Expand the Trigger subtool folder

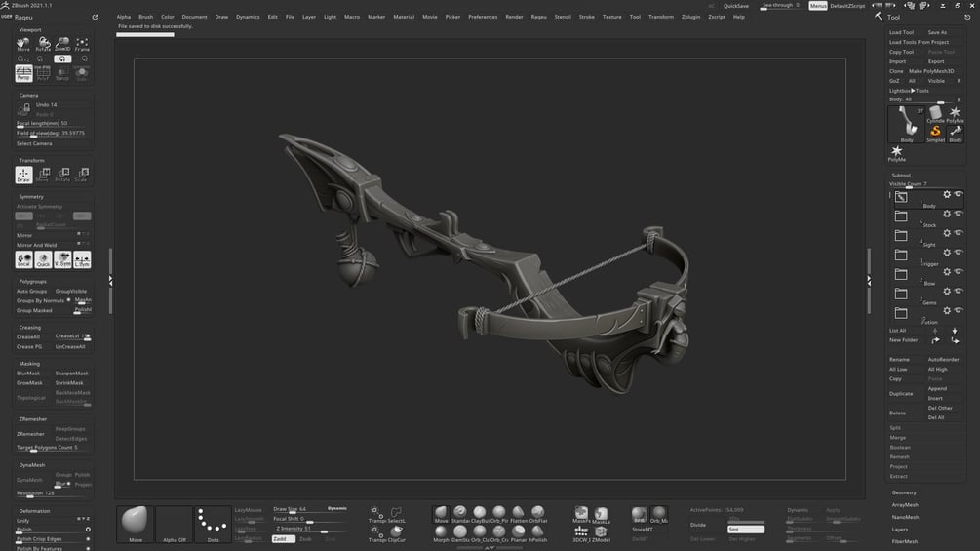[901, 256]
